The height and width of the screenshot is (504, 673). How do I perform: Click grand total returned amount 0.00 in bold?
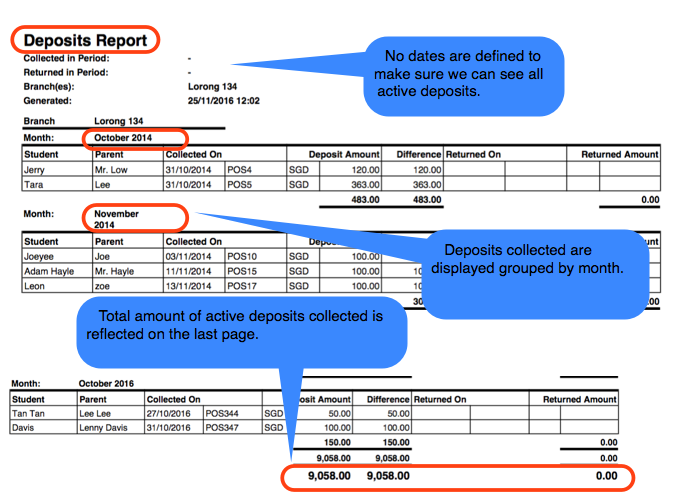pyautogui.click(x=606, y=476)
